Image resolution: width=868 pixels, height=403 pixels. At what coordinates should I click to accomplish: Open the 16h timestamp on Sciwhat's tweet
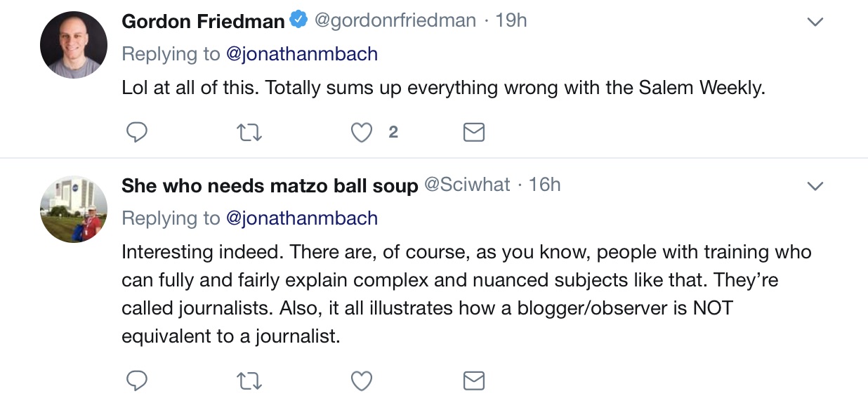click(x=545, y=185)
